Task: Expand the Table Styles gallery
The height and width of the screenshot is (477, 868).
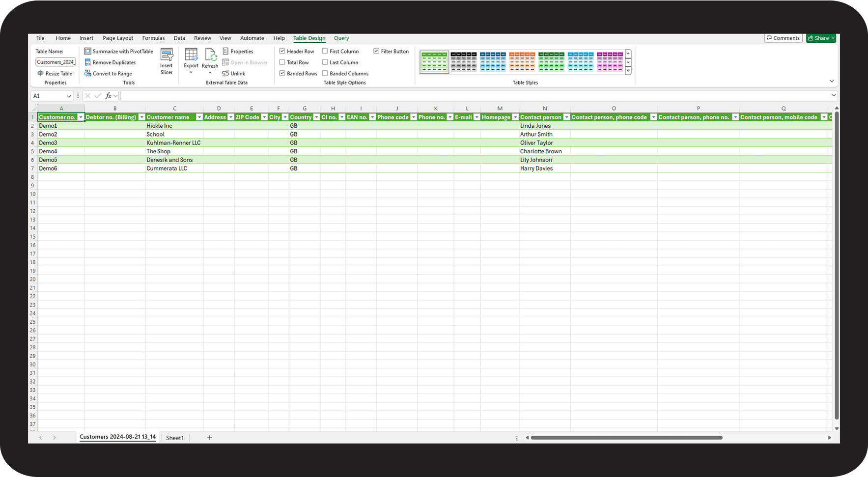Action: (x=628, y=71)
